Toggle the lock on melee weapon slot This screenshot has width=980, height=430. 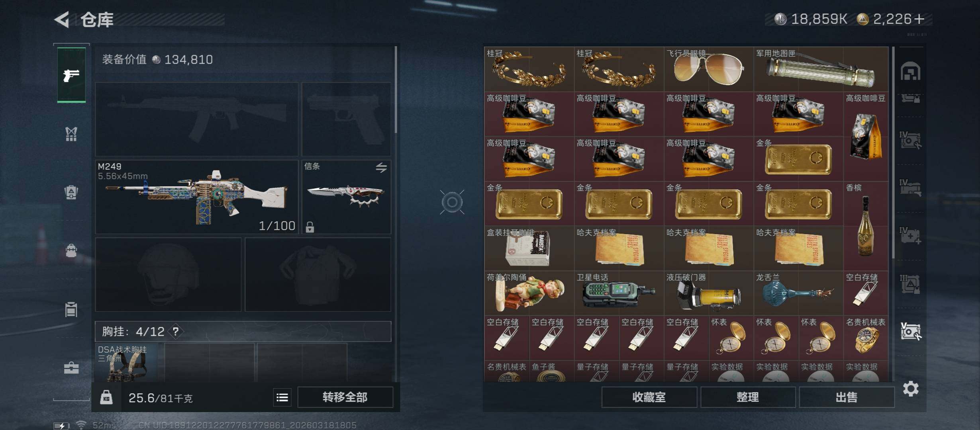[x=310, y=227]
